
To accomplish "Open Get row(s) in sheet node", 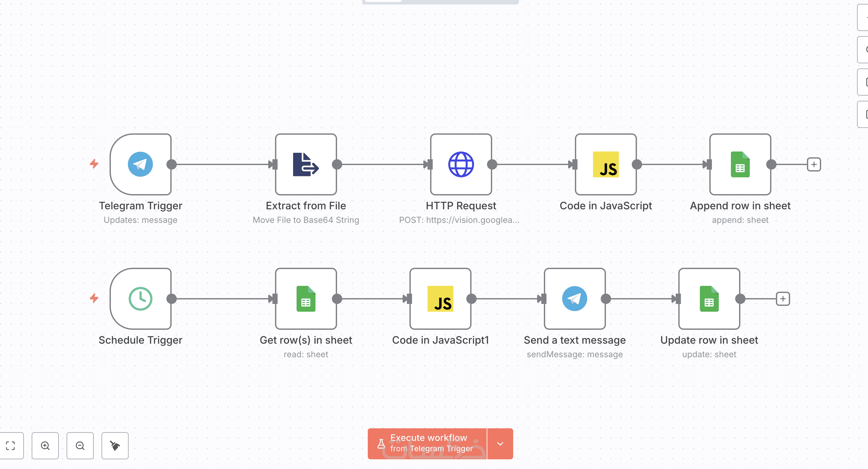I will tap(306, 299).
